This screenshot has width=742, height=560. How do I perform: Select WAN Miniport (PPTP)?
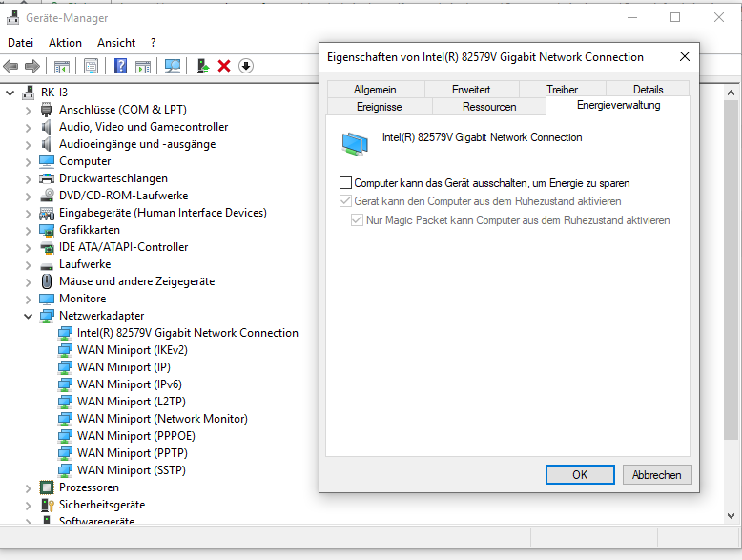click(x=133, y=453)
